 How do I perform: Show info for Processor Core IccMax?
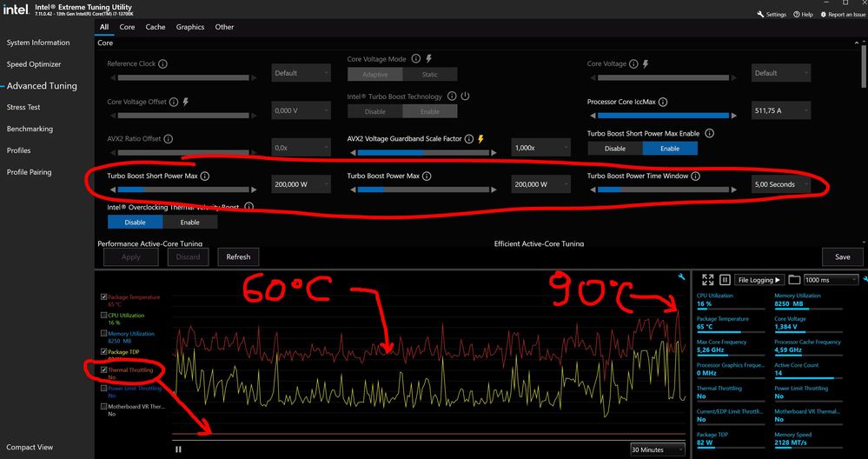tap(663, 102)
